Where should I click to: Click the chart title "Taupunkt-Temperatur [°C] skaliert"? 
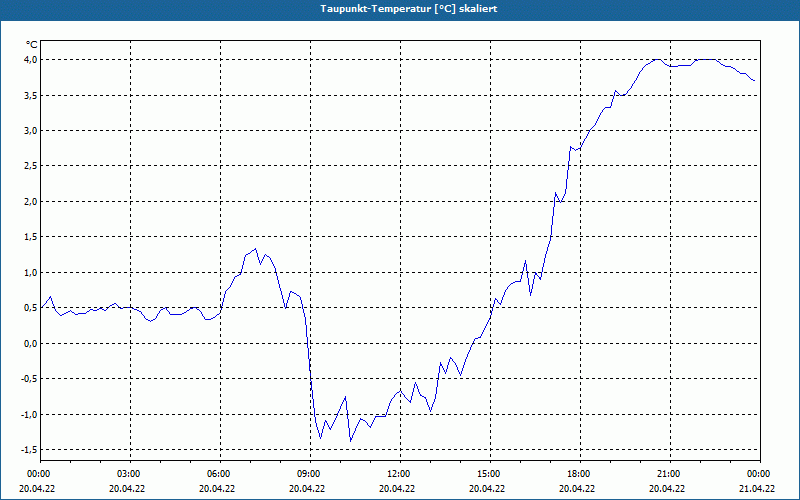click(x=409, y=9)
